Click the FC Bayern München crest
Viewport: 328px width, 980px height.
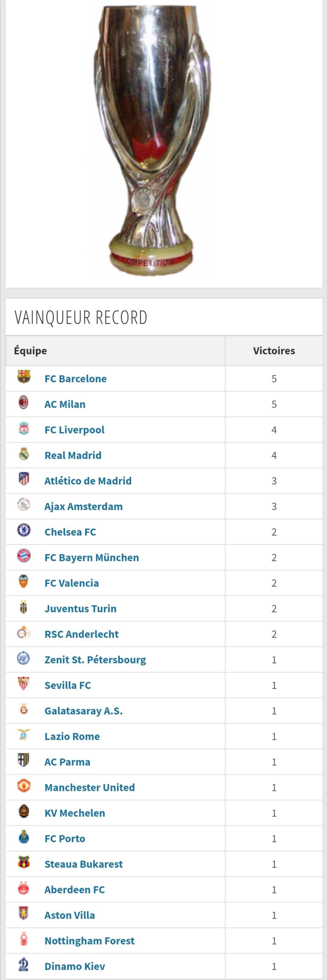click(x=24, y=555)
